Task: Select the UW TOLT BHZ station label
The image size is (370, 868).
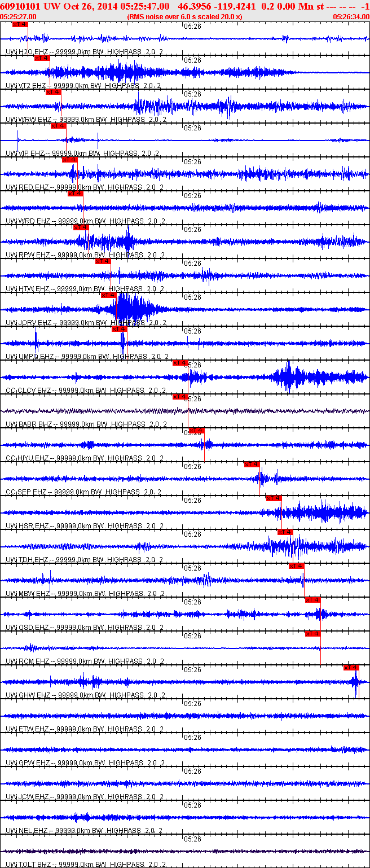Action: point(86,865)
